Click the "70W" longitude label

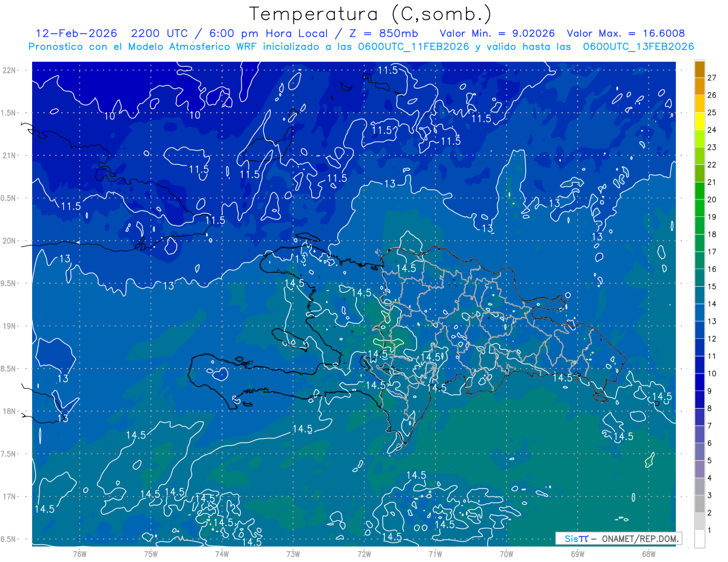coord(507,553)
